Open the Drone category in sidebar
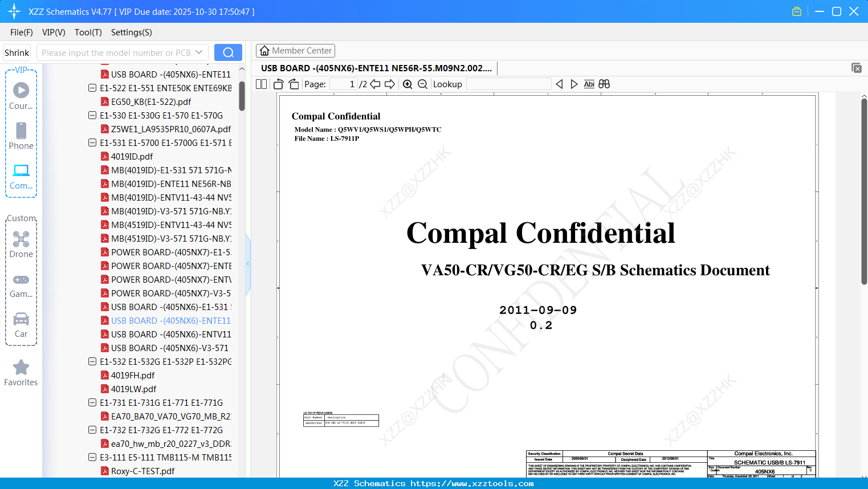 (21, 244)
